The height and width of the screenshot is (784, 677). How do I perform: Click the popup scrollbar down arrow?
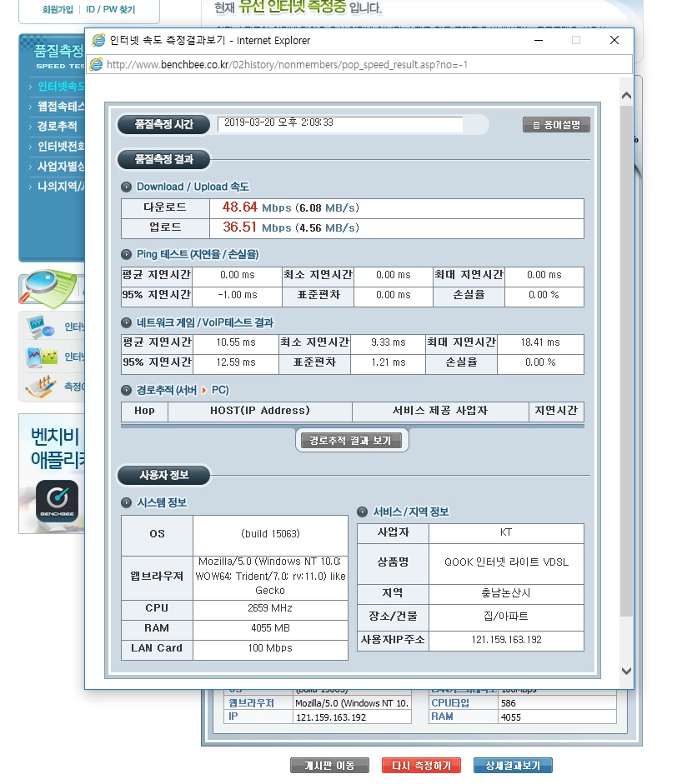(626, 671)
